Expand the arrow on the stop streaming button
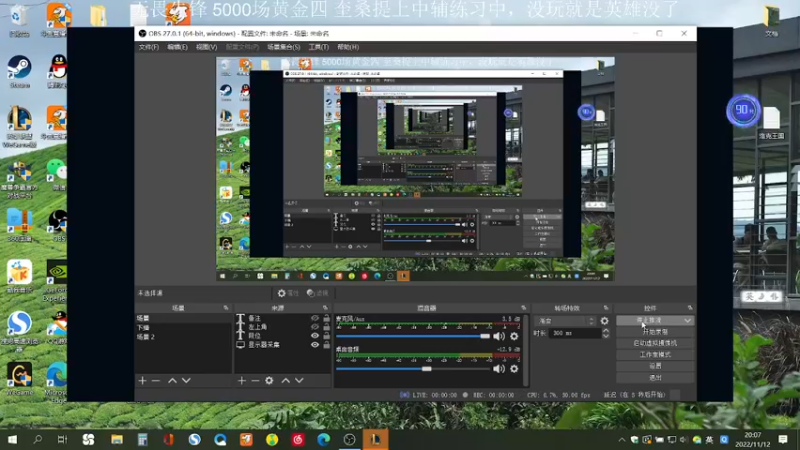Viewport: 800px width, 450px height. (x=688, y=320)
